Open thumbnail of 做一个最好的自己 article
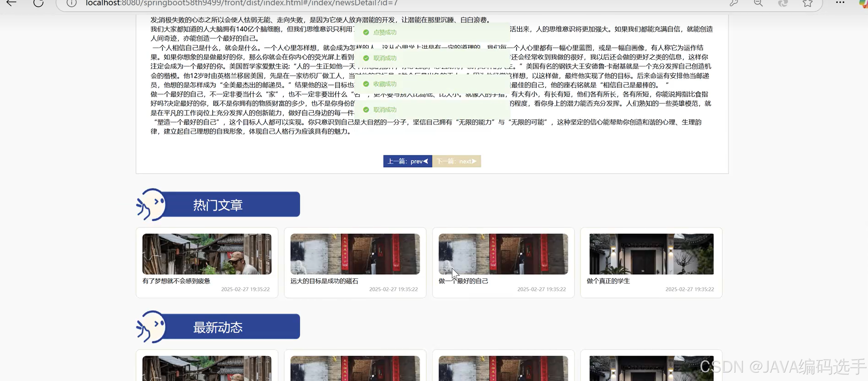The height and width of the screenshot is (381, 868). click(x=503, y=254)
